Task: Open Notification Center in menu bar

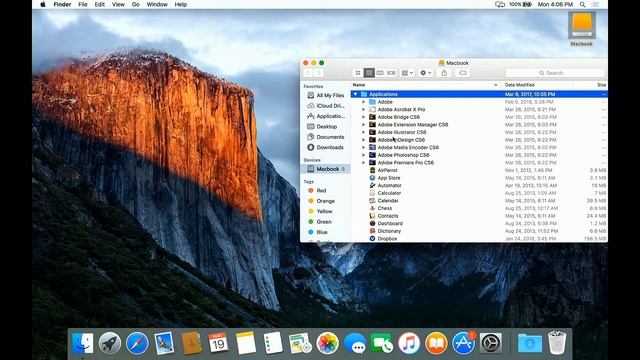Action: [x=596, y=4]
